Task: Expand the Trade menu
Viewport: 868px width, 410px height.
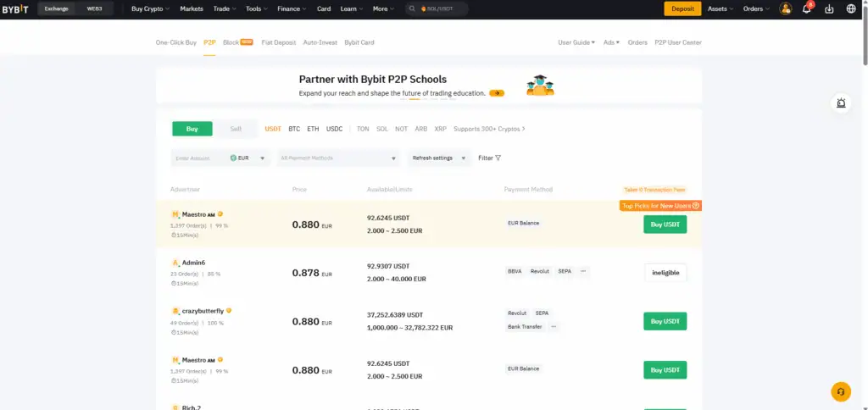Action: (225, 8)
